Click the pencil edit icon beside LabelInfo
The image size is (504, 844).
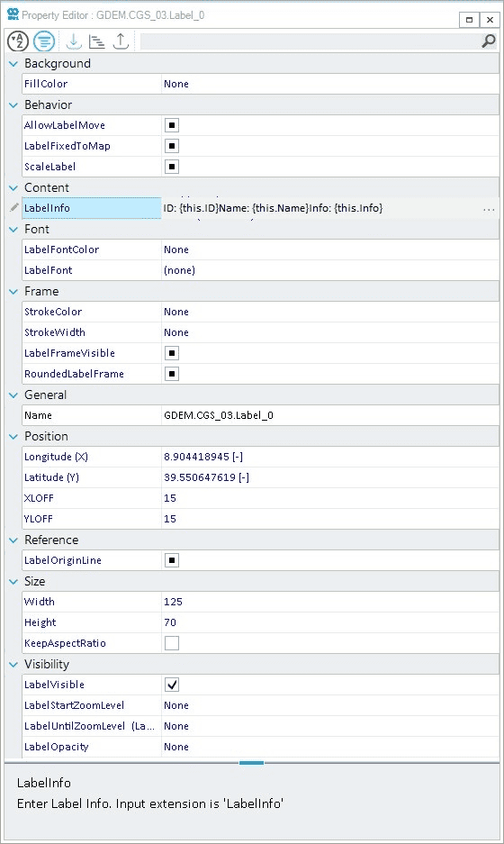point(14,207)
